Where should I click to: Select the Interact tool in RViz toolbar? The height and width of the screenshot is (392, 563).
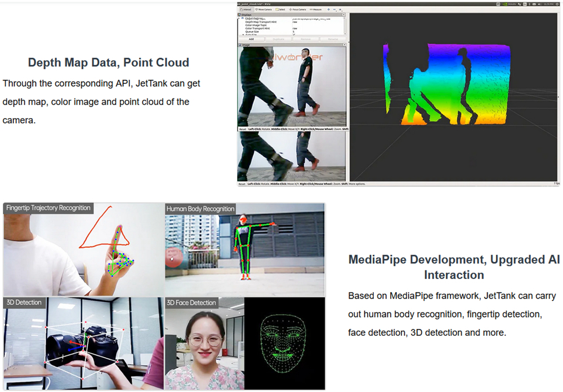tap(246, 10)
